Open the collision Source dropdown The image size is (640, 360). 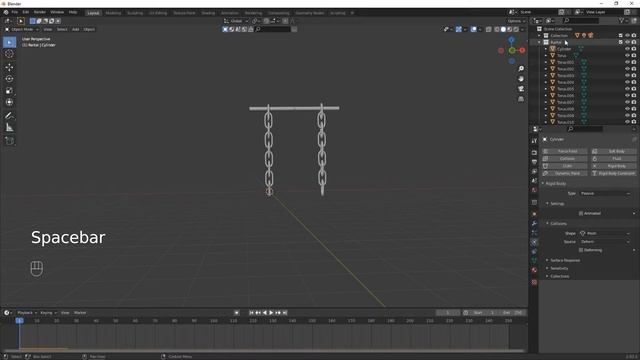[x=605, y=242]
